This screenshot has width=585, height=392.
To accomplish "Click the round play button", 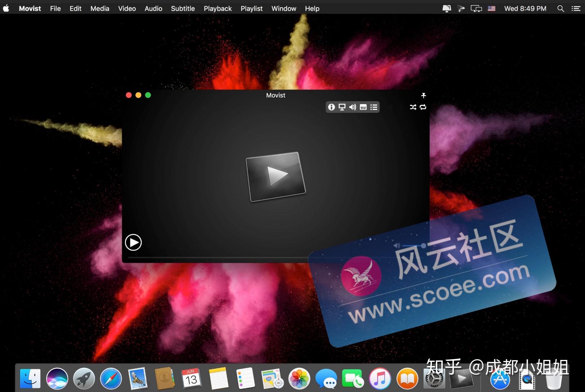I will (133, 242).
